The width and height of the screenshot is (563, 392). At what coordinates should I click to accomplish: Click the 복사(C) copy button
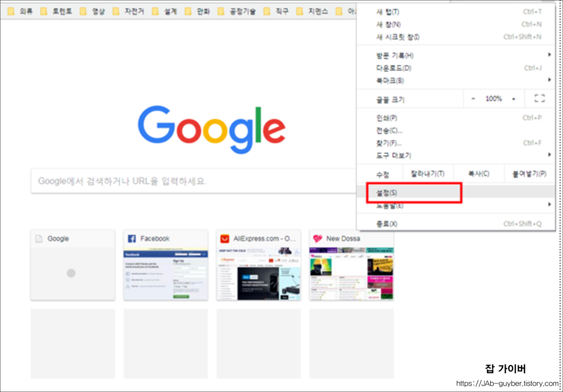click(479, 174)
